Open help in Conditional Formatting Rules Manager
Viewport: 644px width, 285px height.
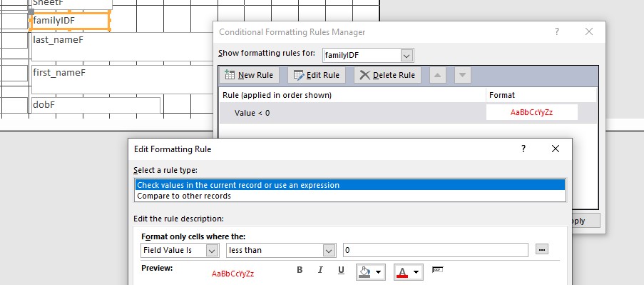point(556,31)
